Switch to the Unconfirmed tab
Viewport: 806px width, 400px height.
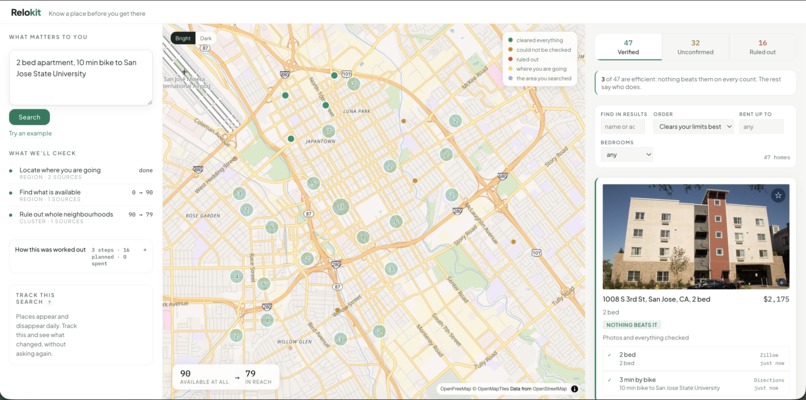[x=695, y=47]
